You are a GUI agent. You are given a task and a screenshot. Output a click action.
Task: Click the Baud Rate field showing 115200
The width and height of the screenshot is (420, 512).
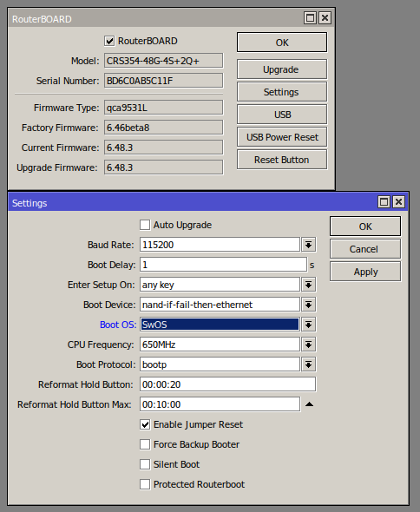click(x=220, y=245)
